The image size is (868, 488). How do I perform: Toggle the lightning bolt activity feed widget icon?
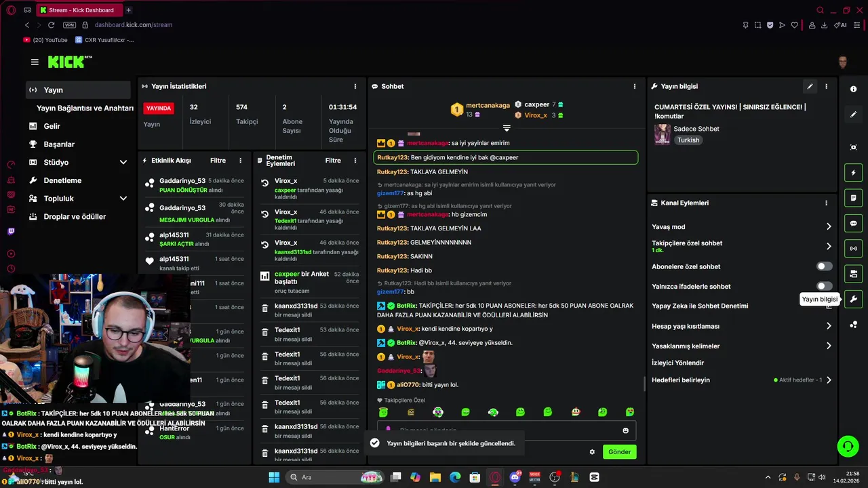pyautogui.click(x=853, y=173)
